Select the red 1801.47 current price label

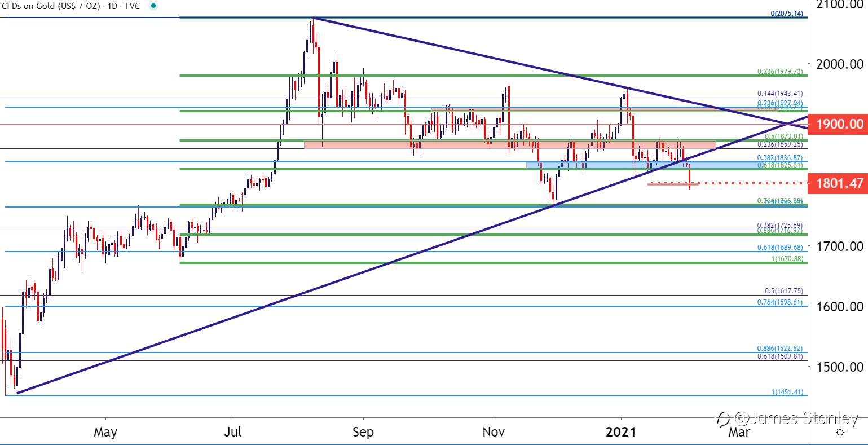point(838,183)
